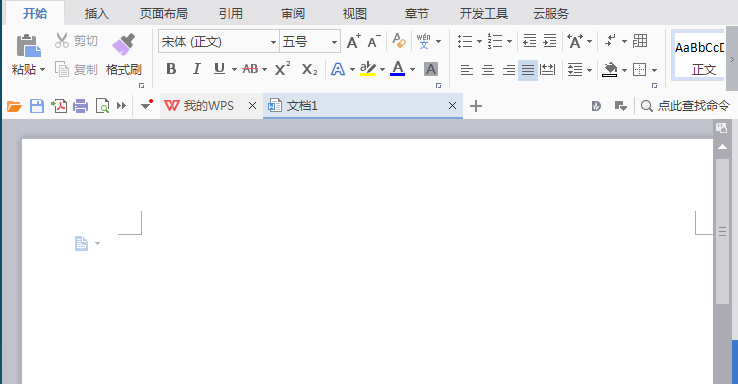Decrease paragraph indent

click(529, 41)
